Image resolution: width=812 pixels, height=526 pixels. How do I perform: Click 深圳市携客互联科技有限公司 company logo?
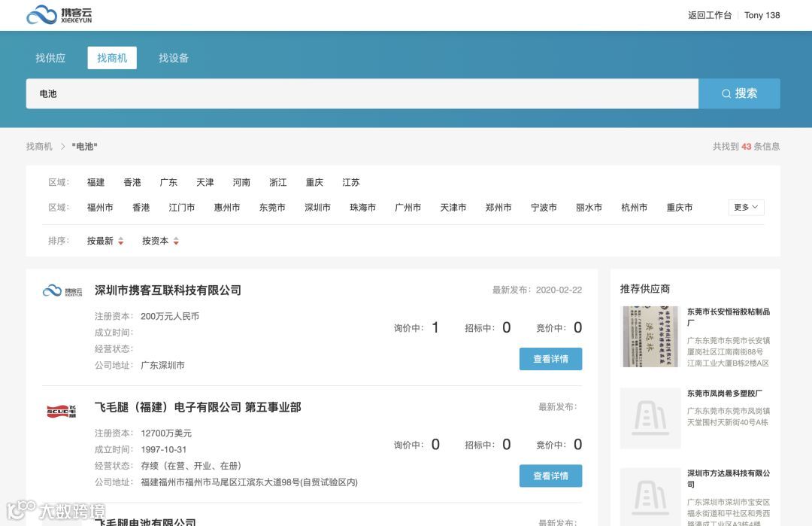click(x=62, y=290)
